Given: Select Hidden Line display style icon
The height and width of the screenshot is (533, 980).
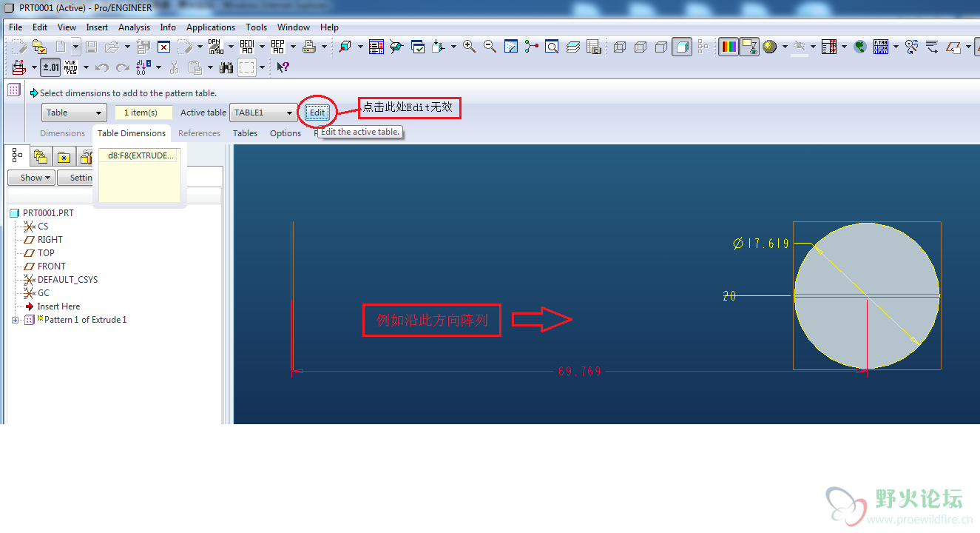Looking at the screenshot, I should coord(641,47).
